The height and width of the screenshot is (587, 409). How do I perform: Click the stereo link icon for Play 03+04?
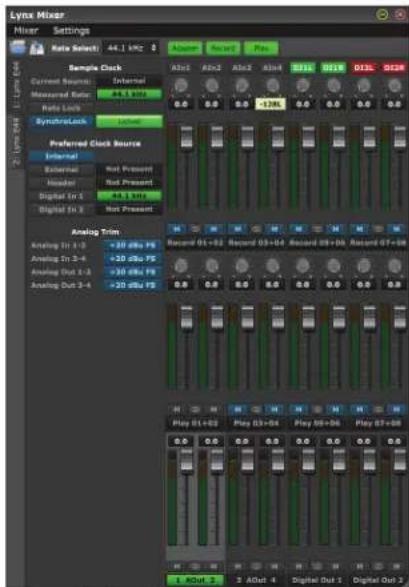[x=256, y=409]
